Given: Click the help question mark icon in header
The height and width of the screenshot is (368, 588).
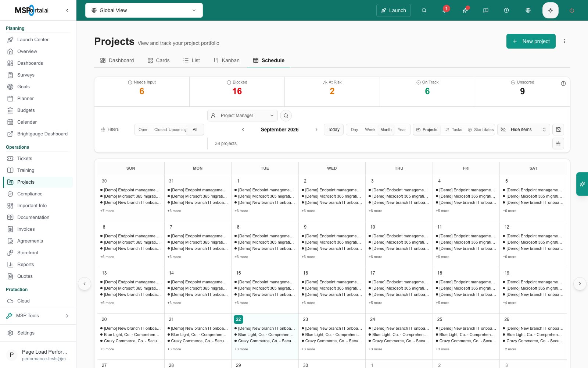Looking at the screenshot, I should point(506,10).
